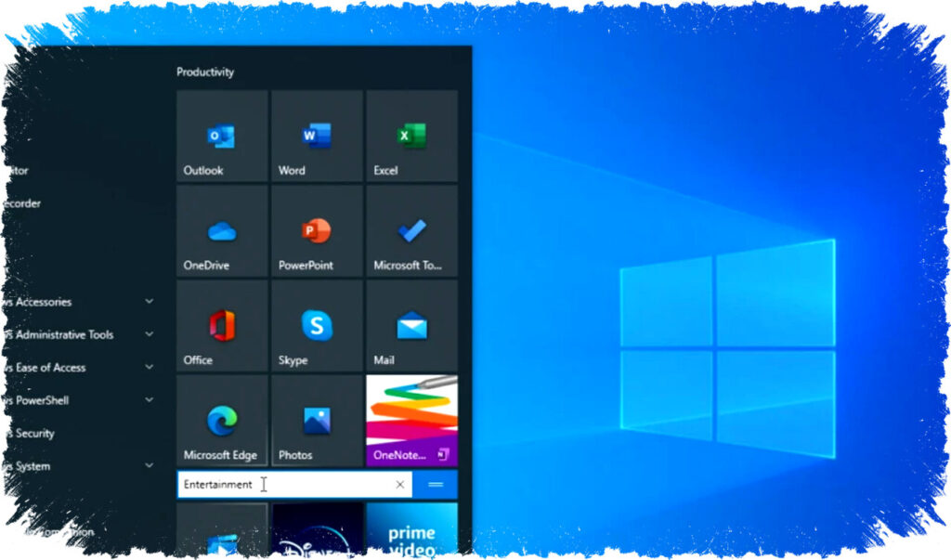Open the Prime Video tile
Viewport: 951px width, 560px height.
tap(411, 531)
